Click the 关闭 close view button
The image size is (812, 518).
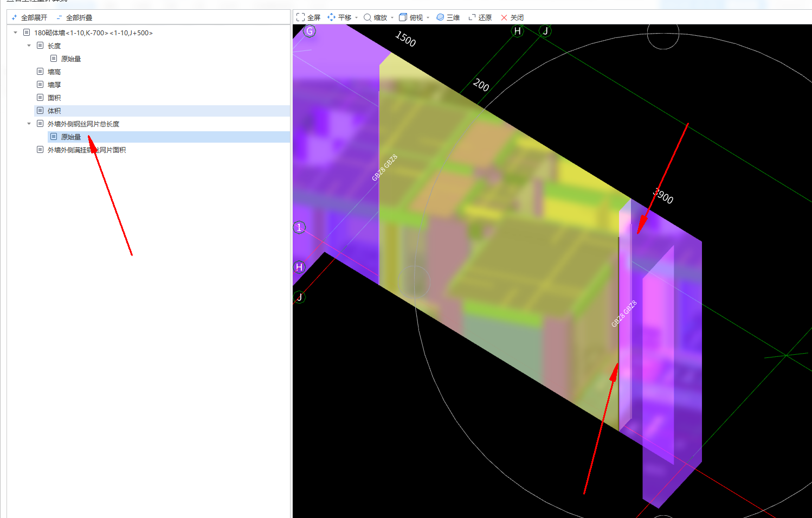[512, 18]
